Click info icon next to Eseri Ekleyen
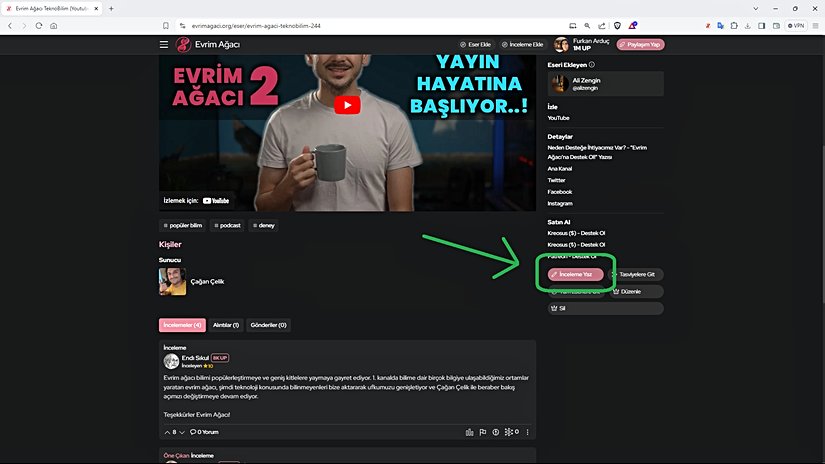Viewport: 825px width, 464px height. [592, 65]
